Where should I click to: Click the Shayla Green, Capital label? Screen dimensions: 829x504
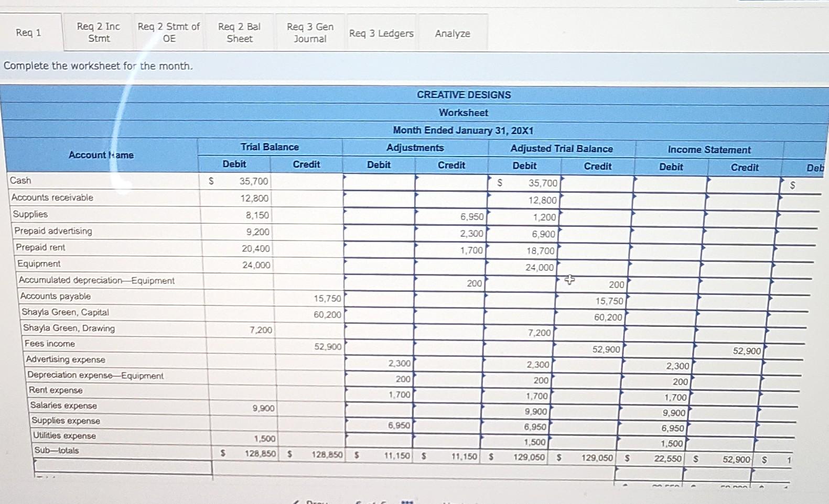tap(66, 312)
